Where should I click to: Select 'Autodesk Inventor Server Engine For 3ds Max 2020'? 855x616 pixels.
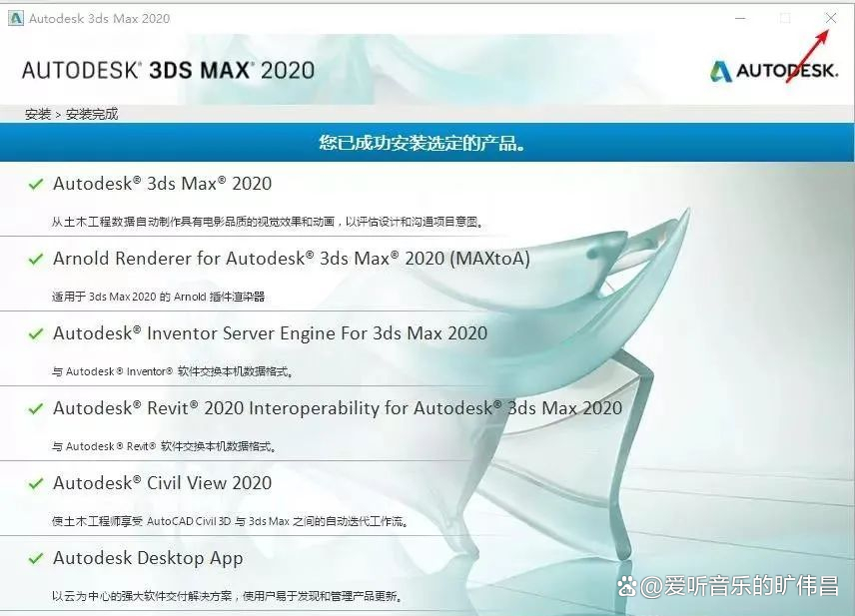point(270,333)
